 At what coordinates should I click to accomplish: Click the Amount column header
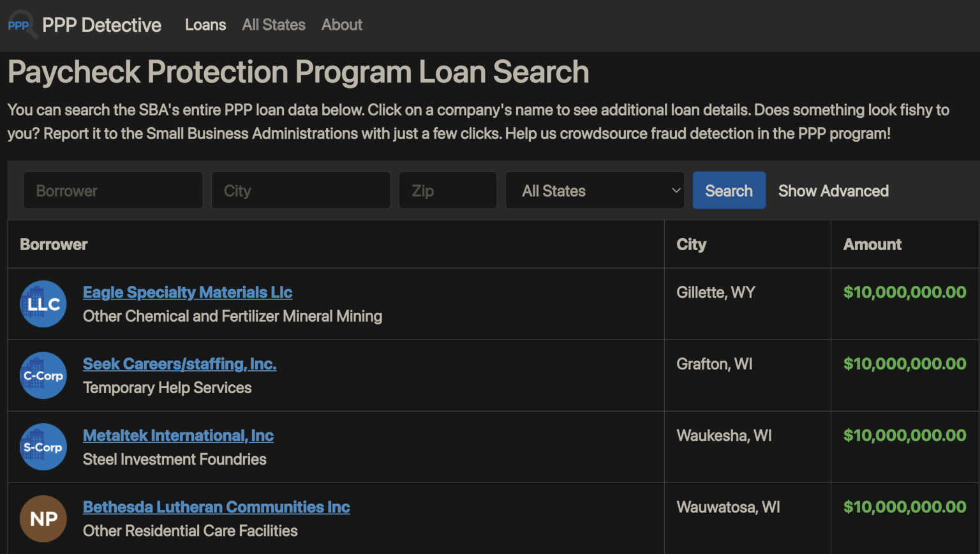[x=872, y=244]
